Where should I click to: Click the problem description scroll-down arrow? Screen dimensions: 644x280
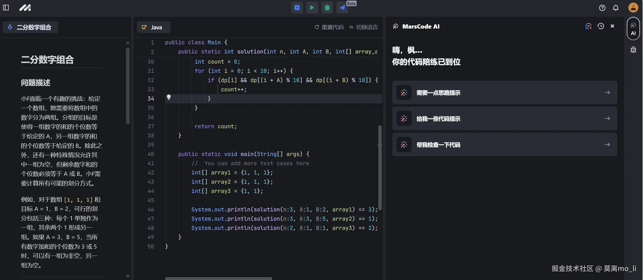click(128, 276)
